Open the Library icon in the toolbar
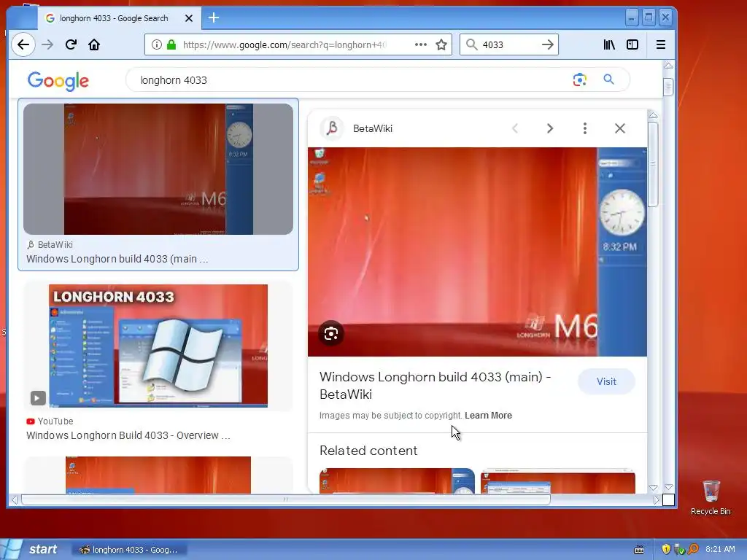Image resolution: width=747 pixels, height=560 pixels. tap(609, 44)
